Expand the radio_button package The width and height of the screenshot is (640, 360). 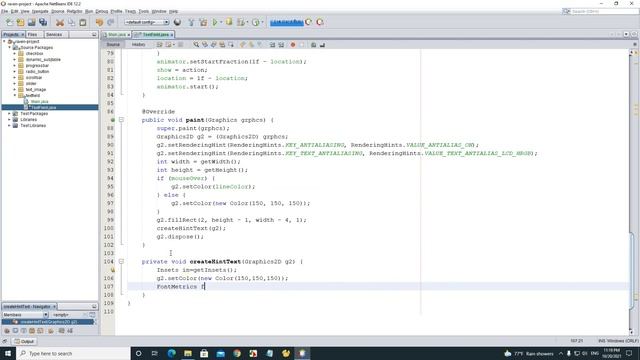tap(15, 71)
